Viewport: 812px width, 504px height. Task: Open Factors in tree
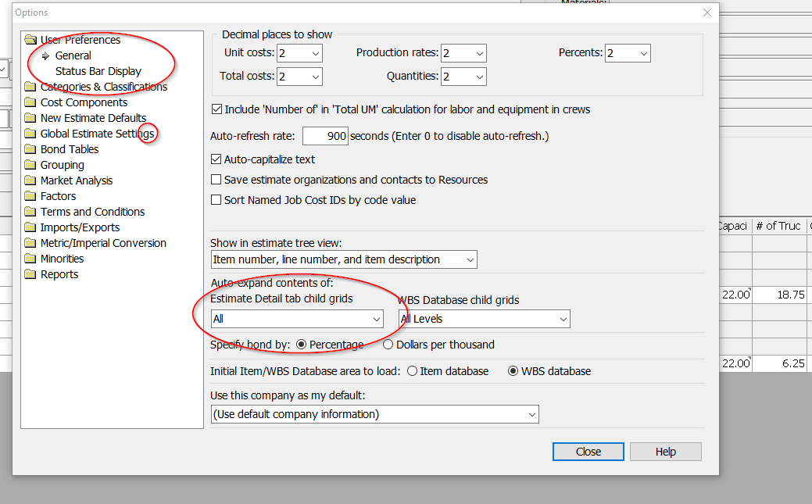[58, 196]
